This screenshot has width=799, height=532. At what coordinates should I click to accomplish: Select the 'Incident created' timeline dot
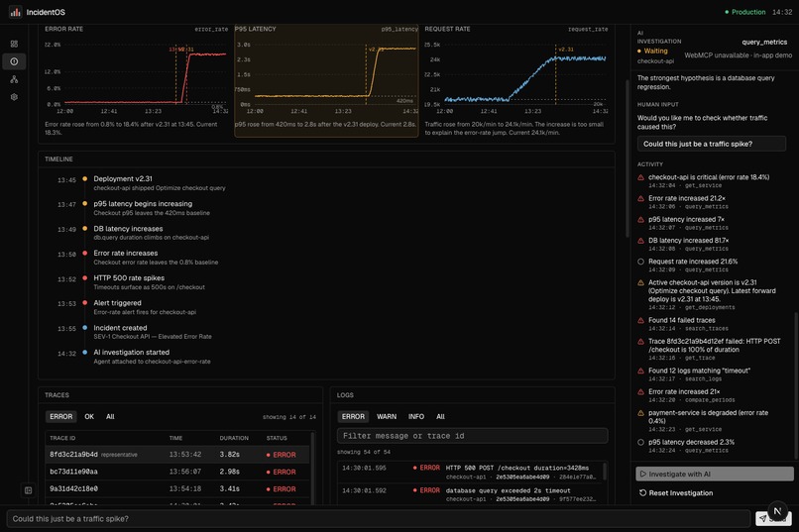(x=84, y=328)
